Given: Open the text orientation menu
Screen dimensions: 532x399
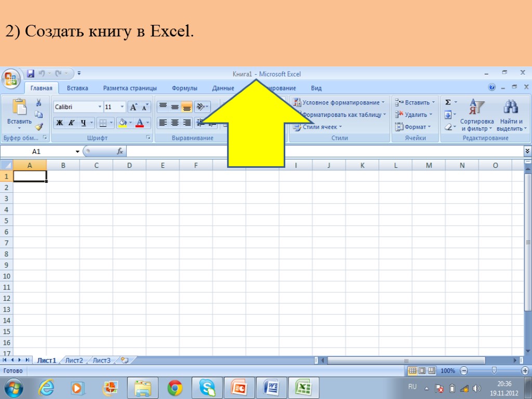Looking at the screenshot, I should tap(202, 107).
